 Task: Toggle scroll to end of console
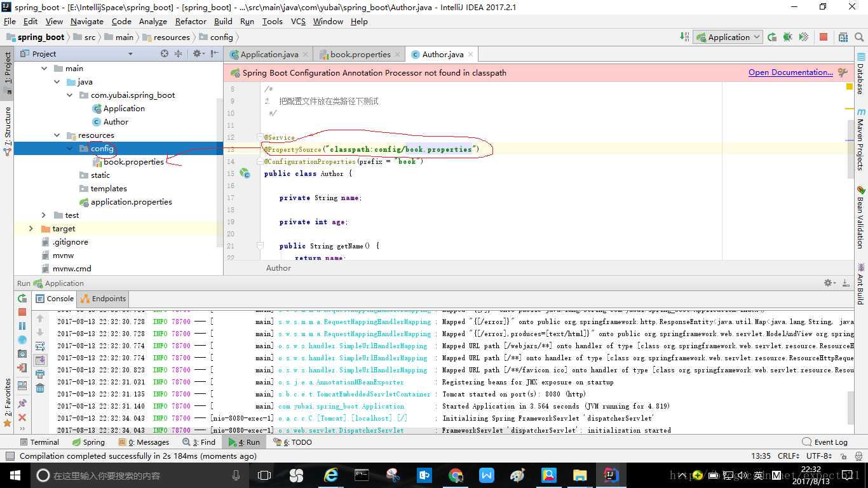tap(40, 360)
